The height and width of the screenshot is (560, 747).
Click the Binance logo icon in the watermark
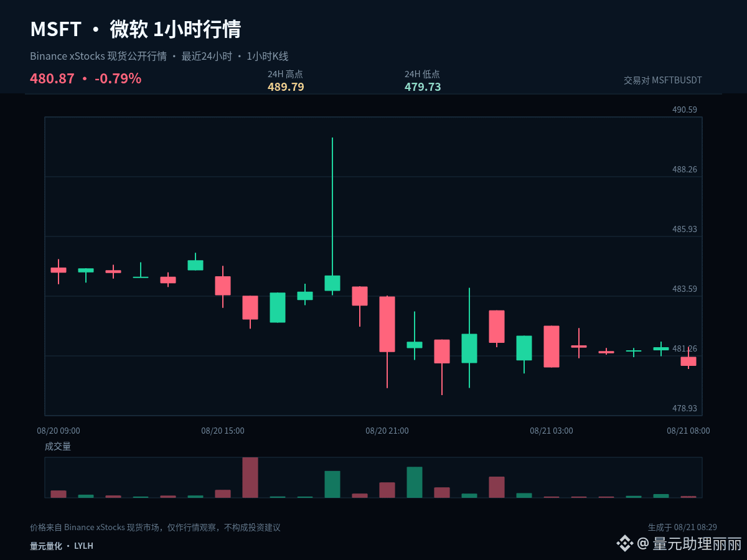[x=624, y=544]
